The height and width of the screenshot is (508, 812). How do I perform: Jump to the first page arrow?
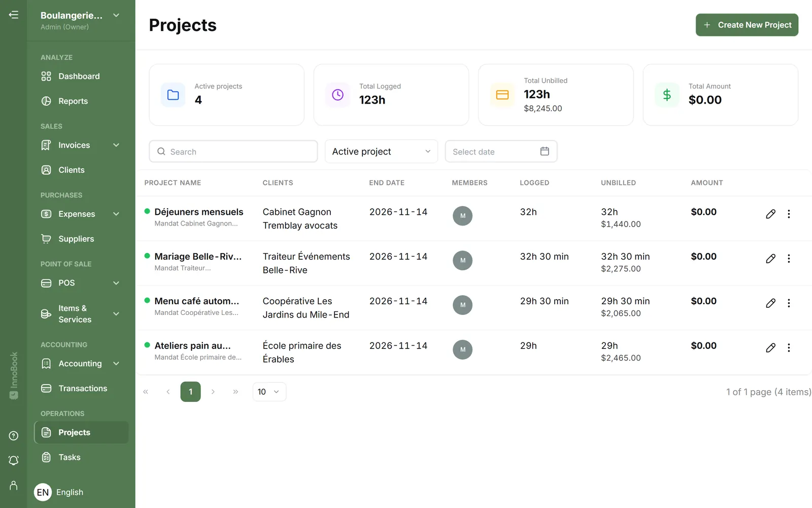146,392
